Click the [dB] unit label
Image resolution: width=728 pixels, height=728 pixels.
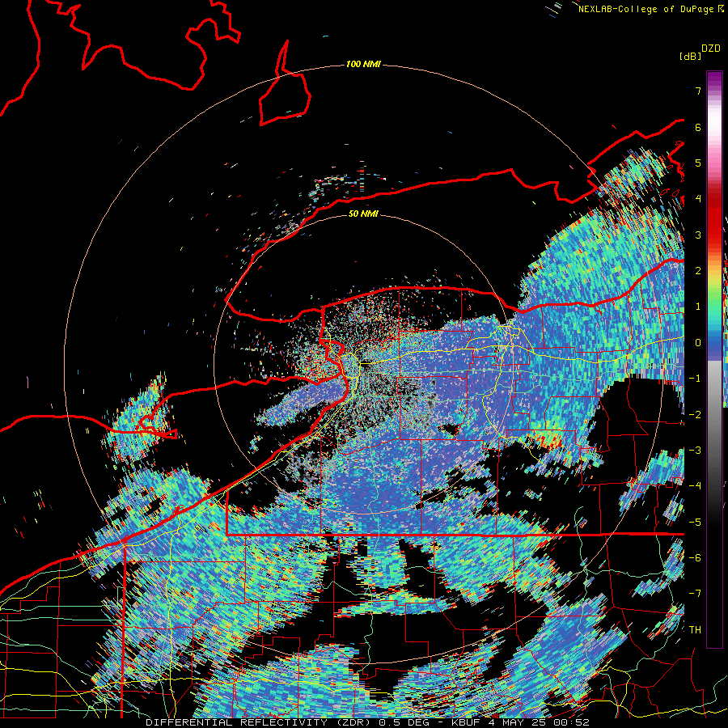(691, 56)
